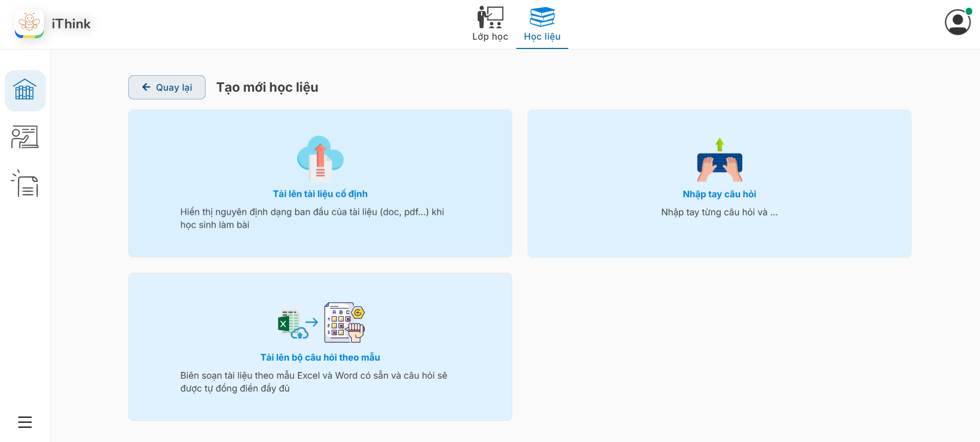
Task: Choose Tải lên bộ câu hỏi theo mẫu
Action: [x=320, y=358]
